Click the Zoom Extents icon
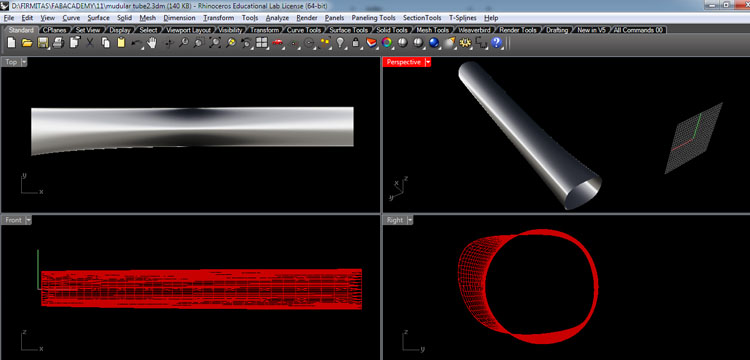The width and height of the screenshot is (750, 360). (x=215, y=43)
